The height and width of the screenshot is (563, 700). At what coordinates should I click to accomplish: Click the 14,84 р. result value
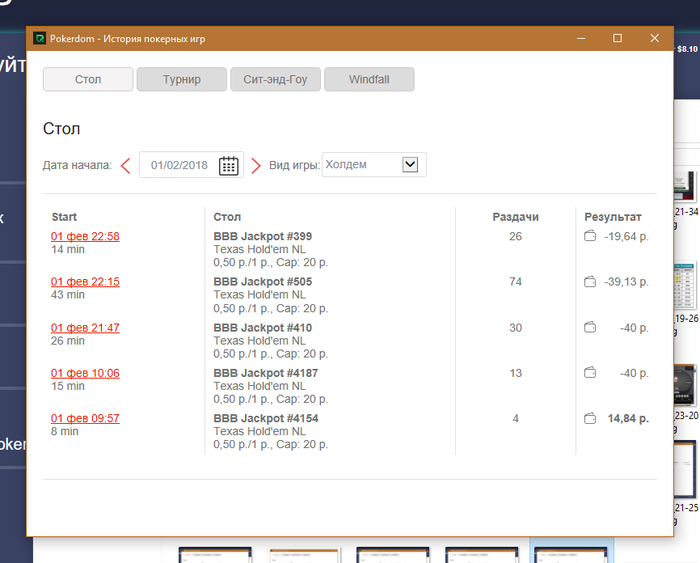tap(628, 418)
